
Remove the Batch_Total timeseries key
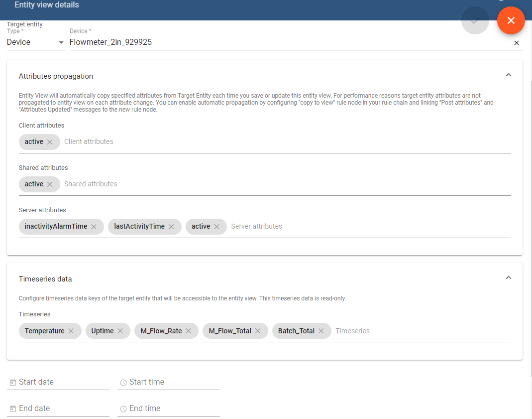click(x=321, y=330)
